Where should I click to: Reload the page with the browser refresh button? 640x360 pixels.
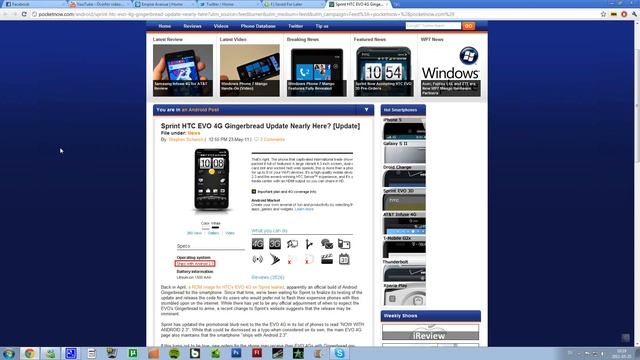tap(24, 14)
